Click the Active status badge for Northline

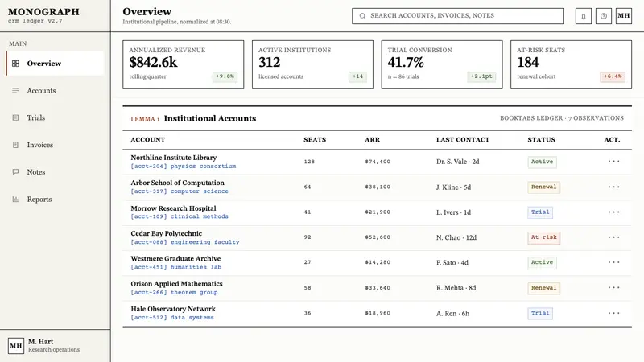coord(542,162)
